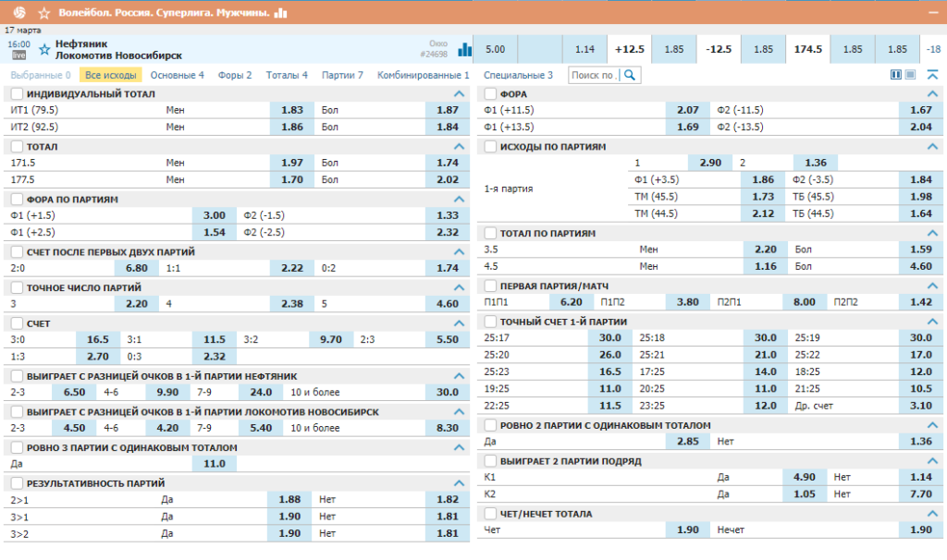Collapse all markets with the top arrow icon
Viewport: 947px width, 560px height.
(x=932, y=75)
